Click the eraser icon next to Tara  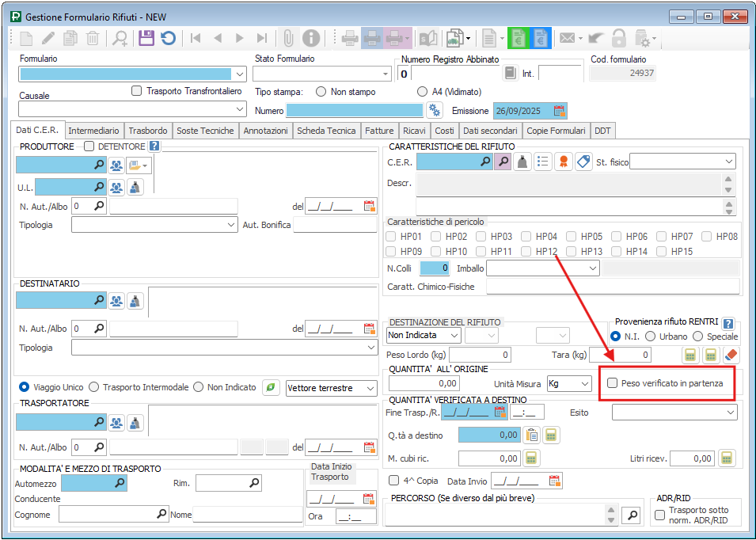point(731,355)
